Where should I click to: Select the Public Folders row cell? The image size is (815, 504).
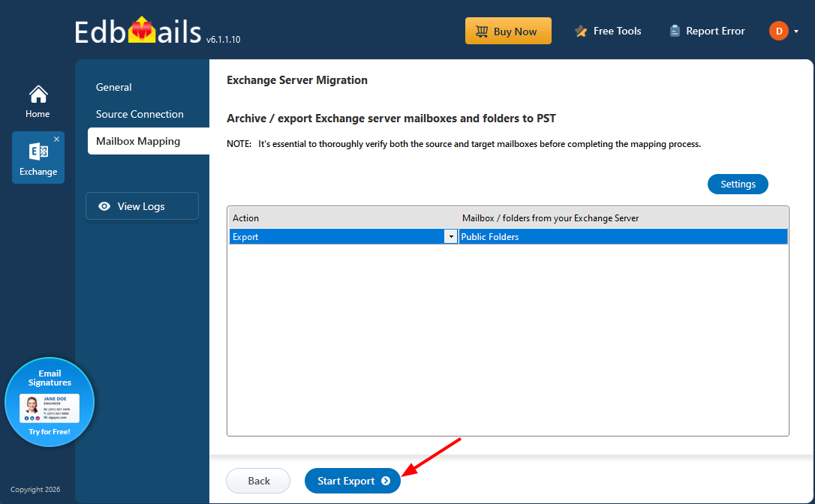point(623,236)
